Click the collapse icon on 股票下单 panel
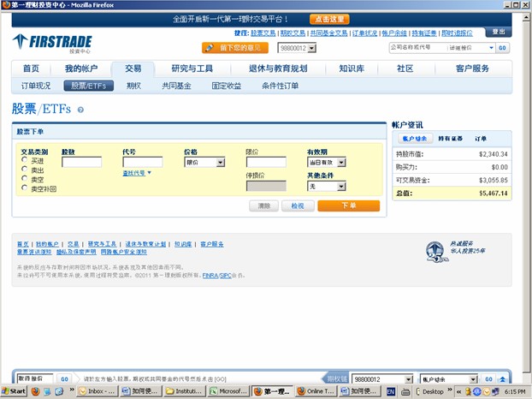This screenshot has height=399, width=532. pos(376,131)
